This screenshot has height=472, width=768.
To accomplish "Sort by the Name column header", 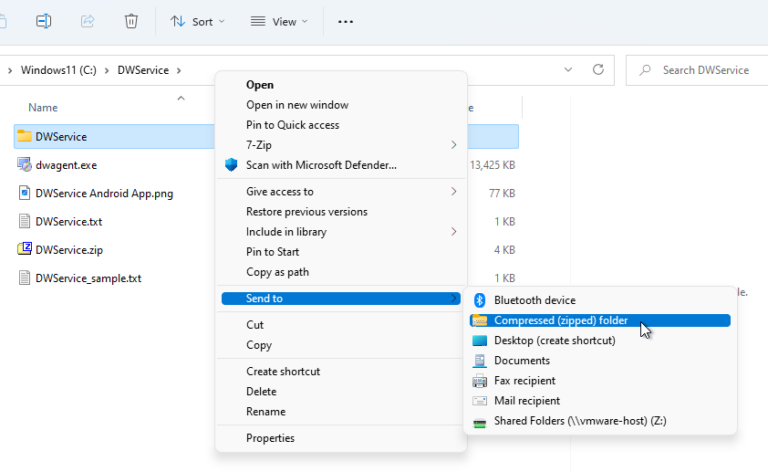I will click(43, 108).
